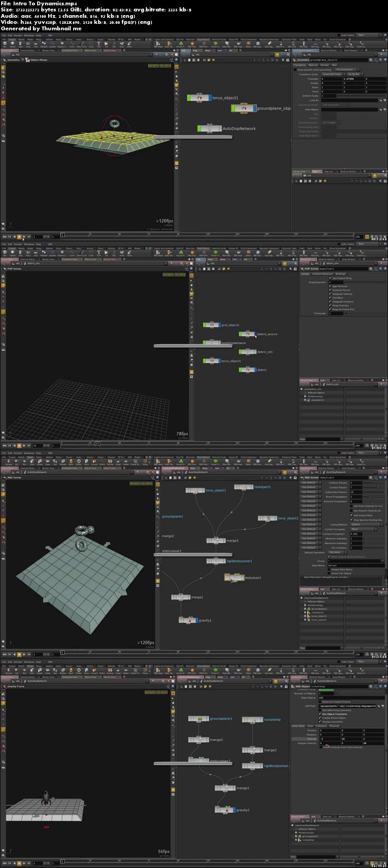388x868 pixels.
Task: Open the parameter gear menu for groundplane_object1
Action: click(x=371, y=60)
